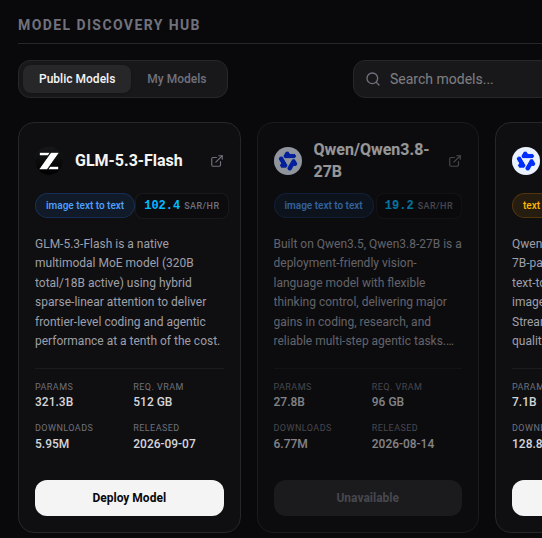Click the bright Qwen logo on third card

525,161
